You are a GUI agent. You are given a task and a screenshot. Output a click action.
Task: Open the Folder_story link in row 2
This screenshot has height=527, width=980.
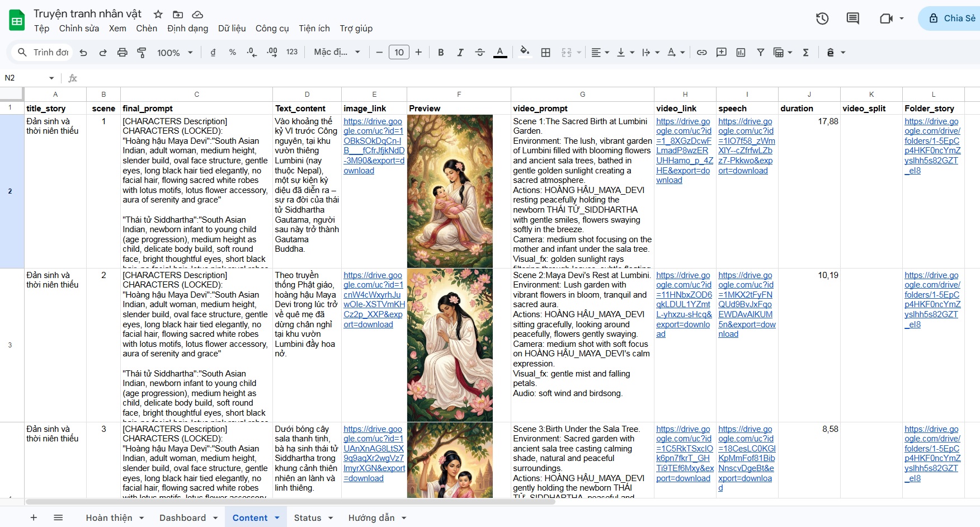coord(932,145)
